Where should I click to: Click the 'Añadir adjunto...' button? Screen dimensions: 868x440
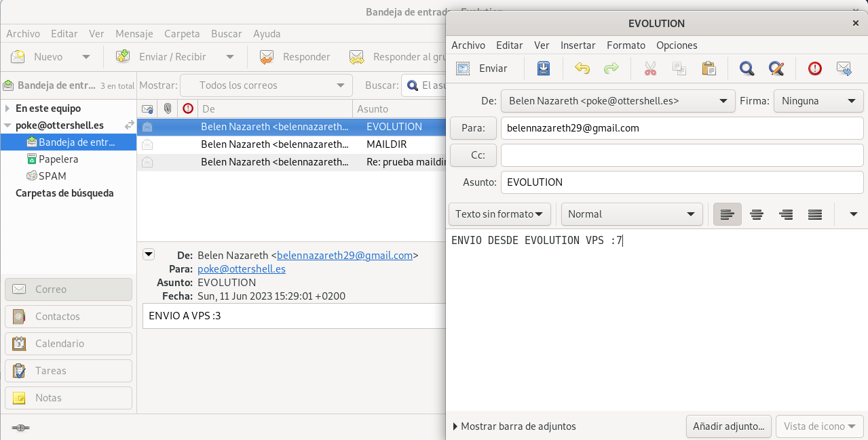728,426
